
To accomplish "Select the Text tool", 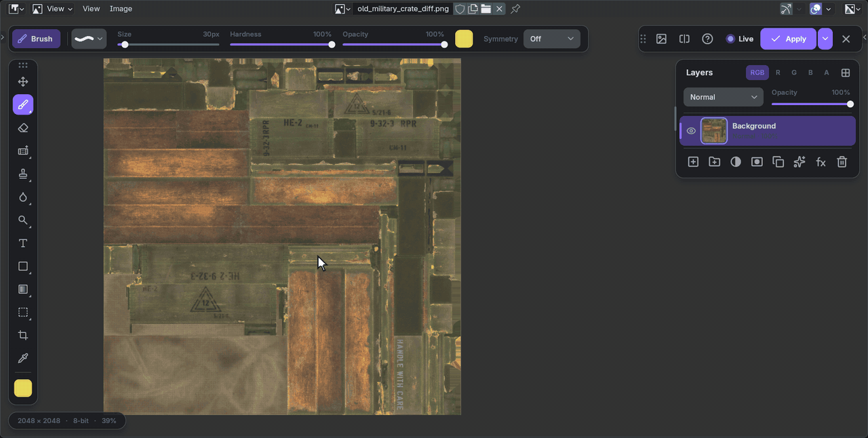I will pos(23,243).
